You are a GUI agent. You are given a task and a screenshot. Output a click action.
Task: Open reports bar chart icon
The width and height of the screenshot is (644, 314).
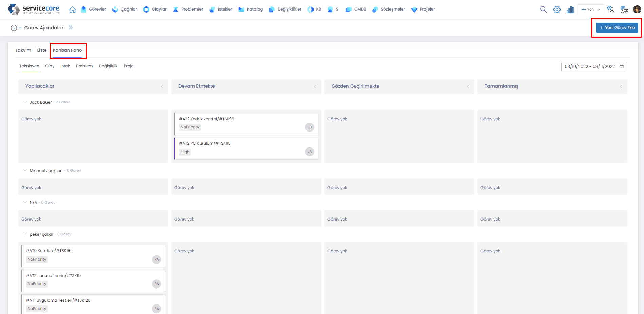tap(570, 10)
